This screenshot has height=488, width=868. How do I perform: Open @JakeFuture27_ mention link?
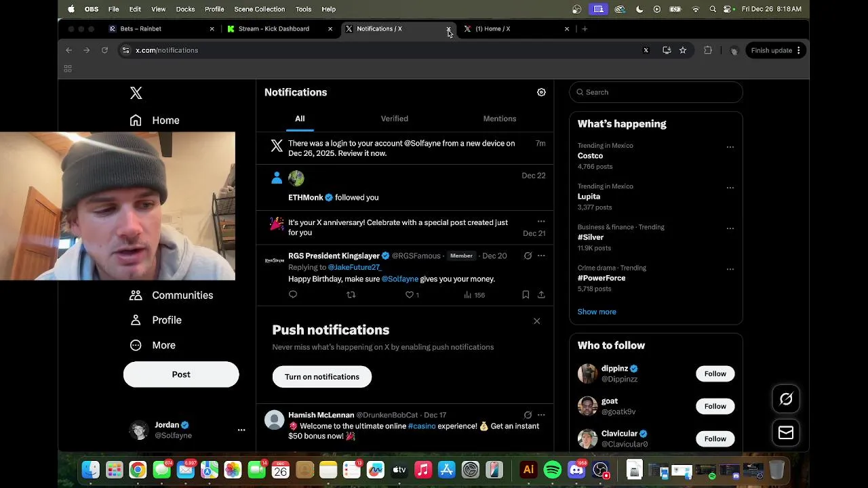[x=355, y=267]
